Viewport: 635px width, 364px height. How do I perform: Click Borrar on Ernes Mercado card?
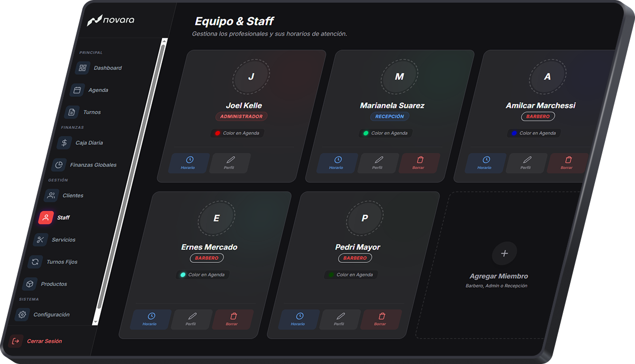(x=232, y=319)
